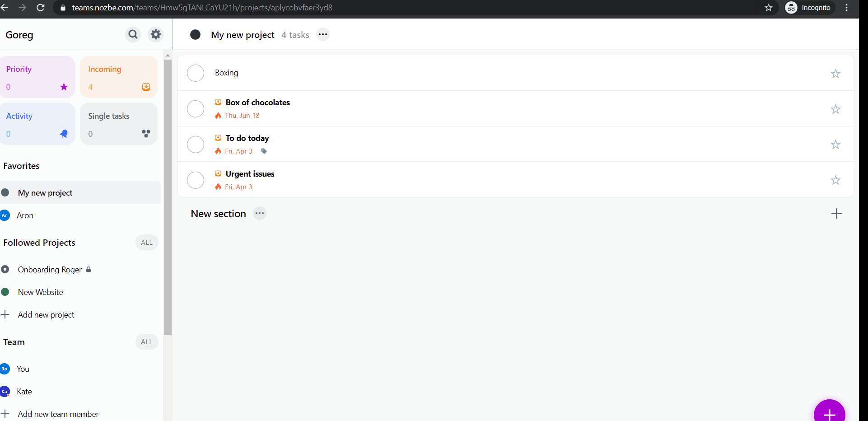
Task: Star the To do today task
Action: [835, 145]
